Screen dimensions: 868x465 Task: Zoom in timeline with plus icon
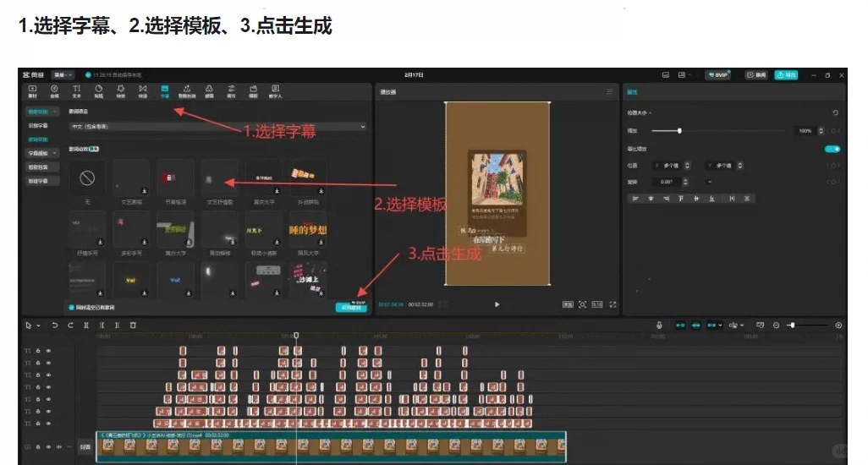pyautogui.click(x=838, y=325)
